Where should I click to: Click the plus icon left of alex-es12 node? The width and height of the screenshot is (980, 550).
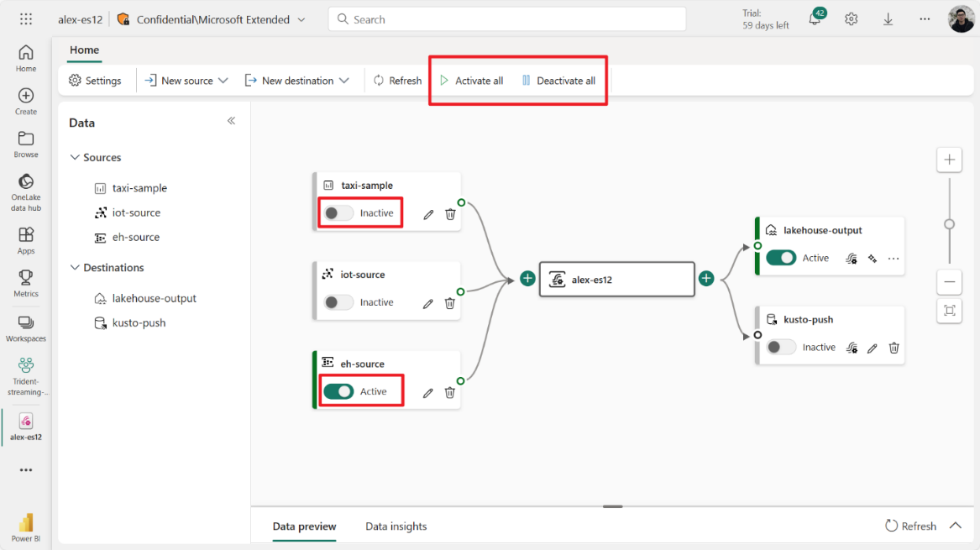click(x=527, y=279)
